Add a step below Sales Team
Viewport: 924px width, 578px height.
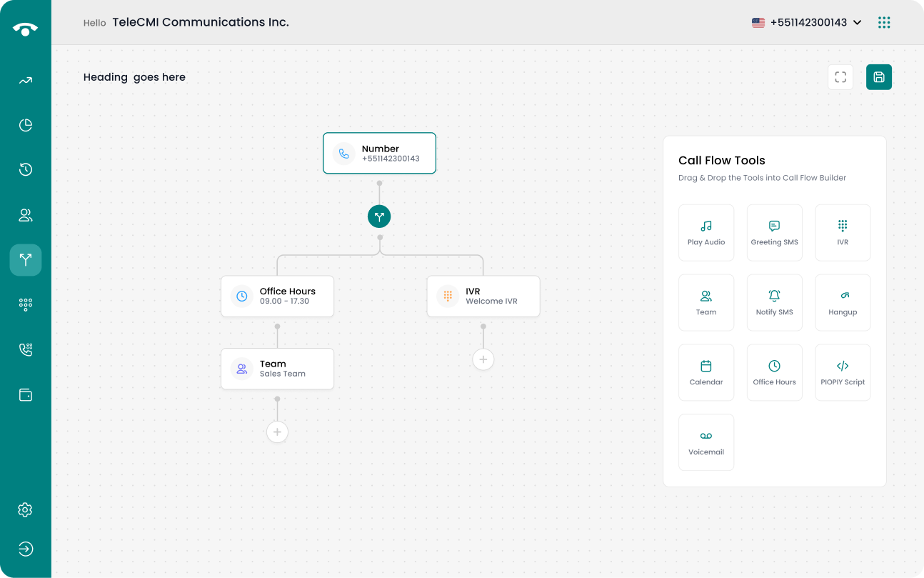[x=277, y=432]
